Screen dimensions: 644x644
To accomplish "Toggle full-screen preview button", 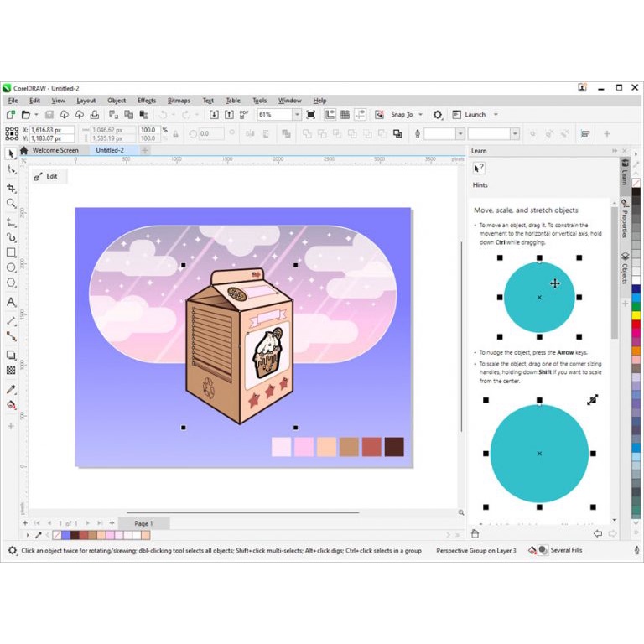I will pyautogui.click(x=311, y=115).
